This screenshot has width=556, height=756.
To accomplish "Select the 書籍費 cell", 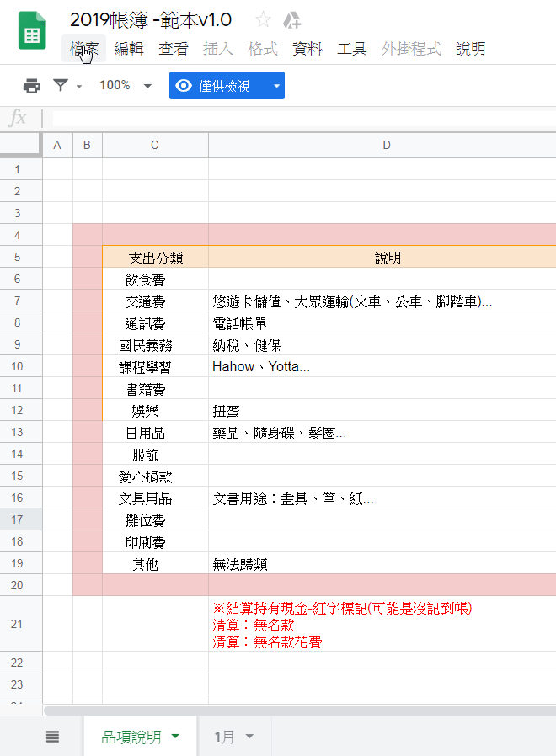I will pyautogui.click(x=155, y=388).
